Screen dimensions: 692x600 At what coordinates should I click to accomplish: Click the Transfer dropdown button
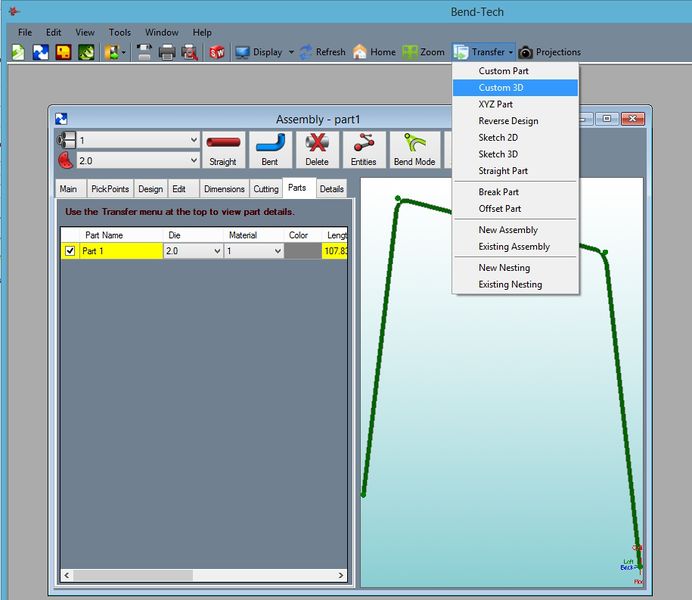point(484,52)
